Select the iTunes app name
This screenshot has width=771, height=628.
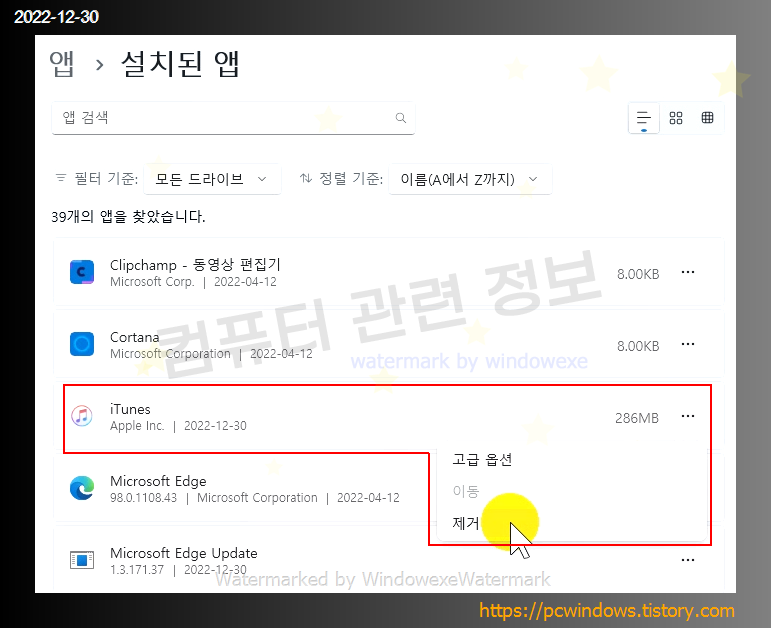click(x=130, y=409)
